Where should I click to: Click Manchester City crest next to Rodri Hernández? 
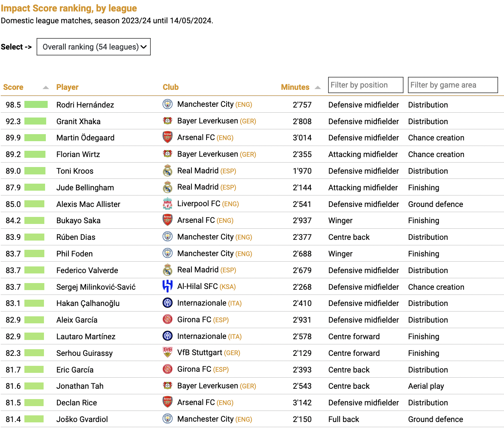click(x=168, y=104)
